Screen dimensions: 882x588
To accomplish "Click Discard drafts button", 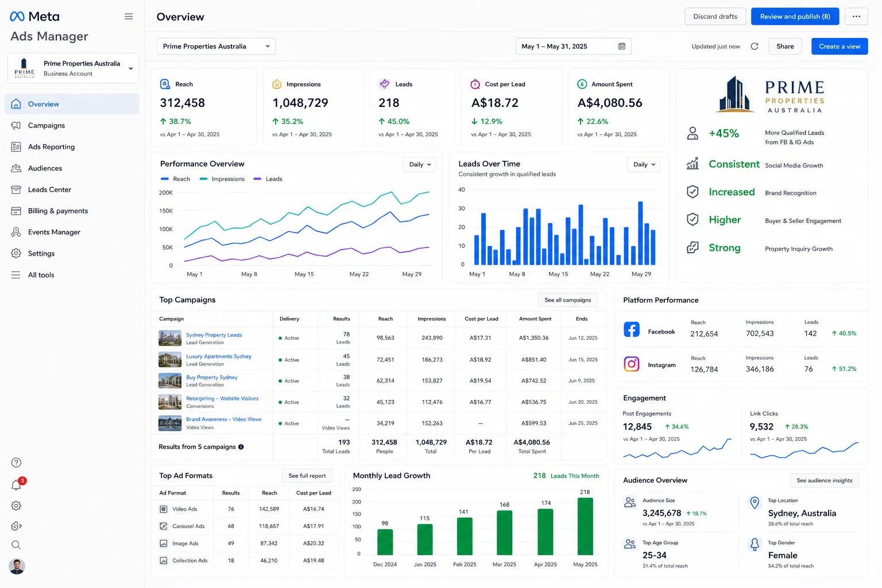I will (x=715, y=17).
